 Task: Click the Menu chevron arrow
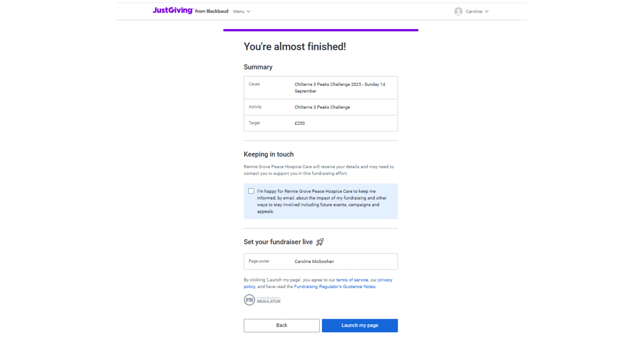[249, 11]
